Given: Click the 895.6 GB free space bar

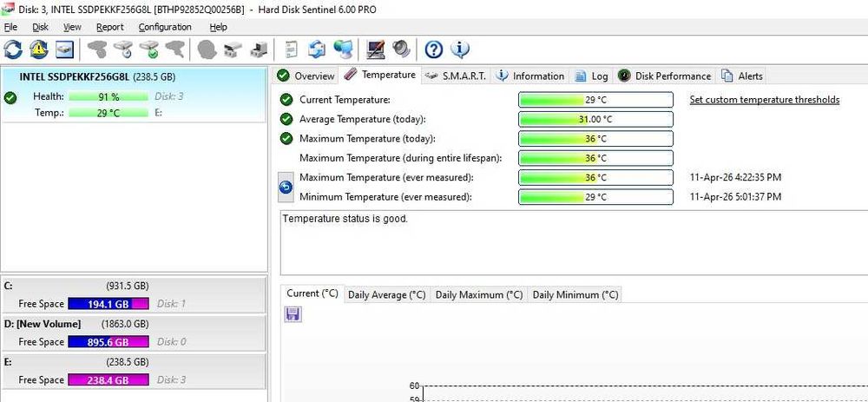Looking at the screenshot, I should pyautogui.click(x=108, y=341).
